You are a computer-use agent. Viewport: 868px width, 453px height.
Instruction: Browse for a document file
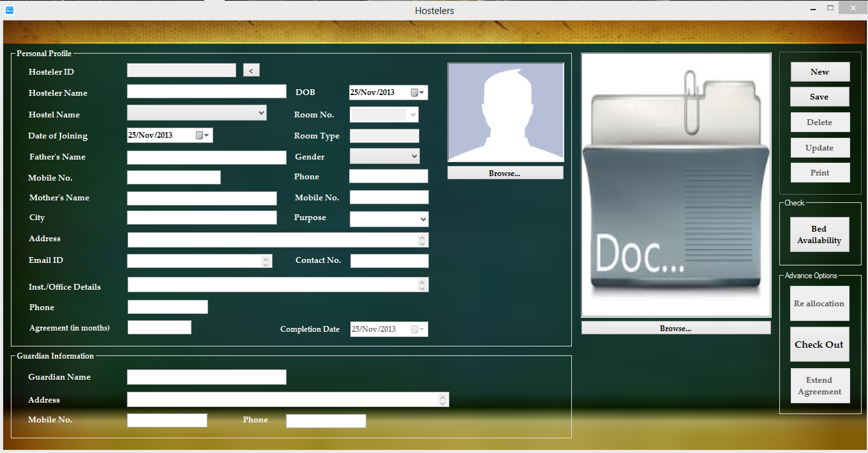676,328
